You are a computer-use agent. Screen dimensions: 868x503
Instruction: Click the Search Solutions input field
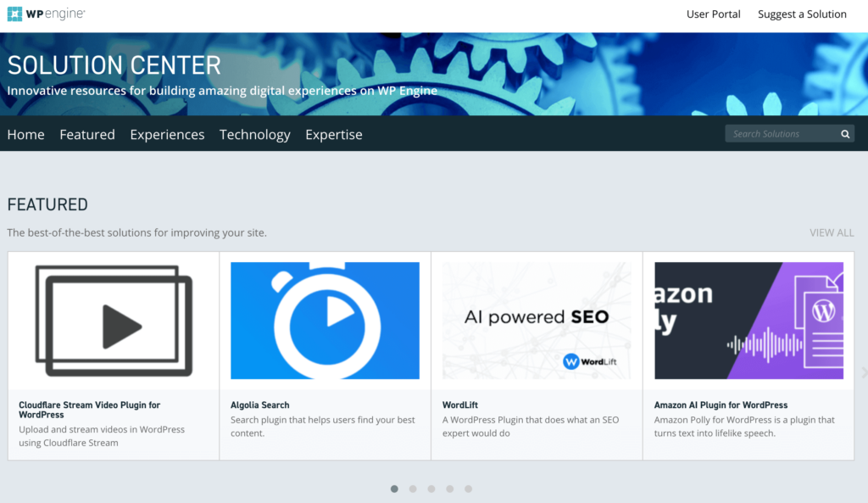coord(780,133)
